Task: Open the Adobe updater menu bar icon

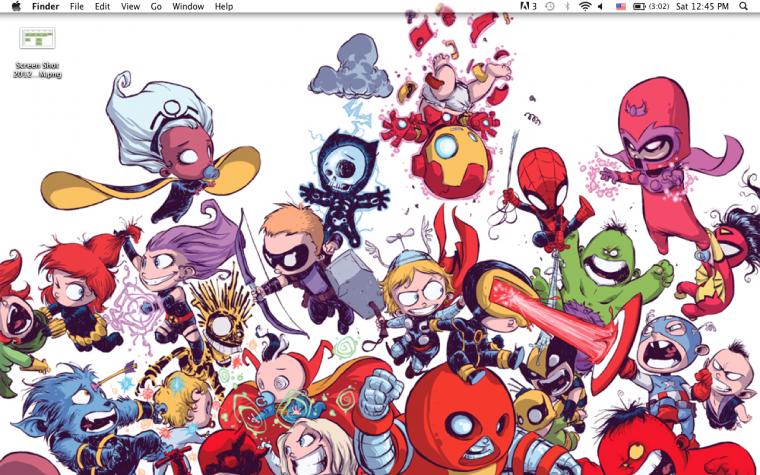Action: pyautogui.click(x=528, y=6)
